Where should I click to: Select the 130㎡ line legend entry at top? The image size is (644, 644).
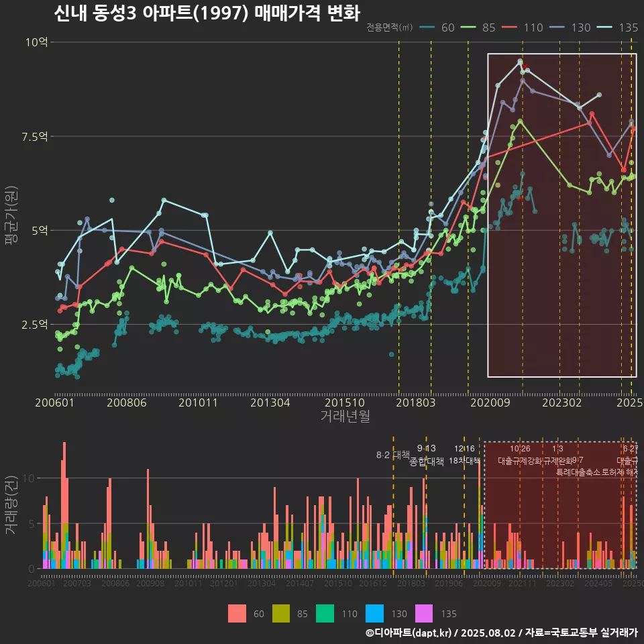coord(570,28)
